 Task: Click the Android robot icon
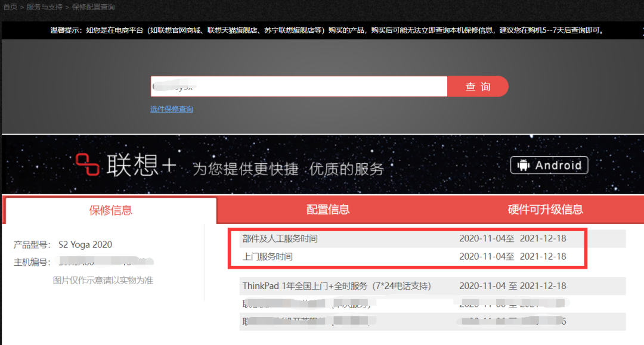[x=525, y=165]
